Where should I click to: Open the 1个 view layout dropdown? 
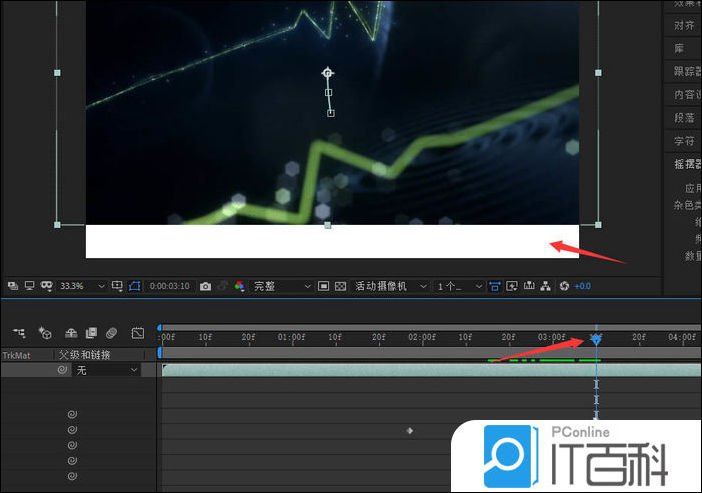459,286
